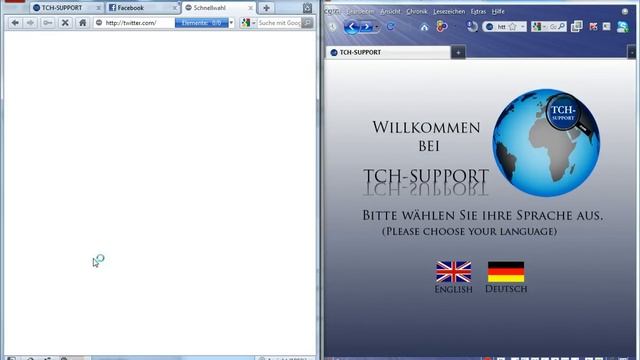Click Opera's forward arrow button
Viewport: 640px width, 360px height.
(x=30, y=23)
